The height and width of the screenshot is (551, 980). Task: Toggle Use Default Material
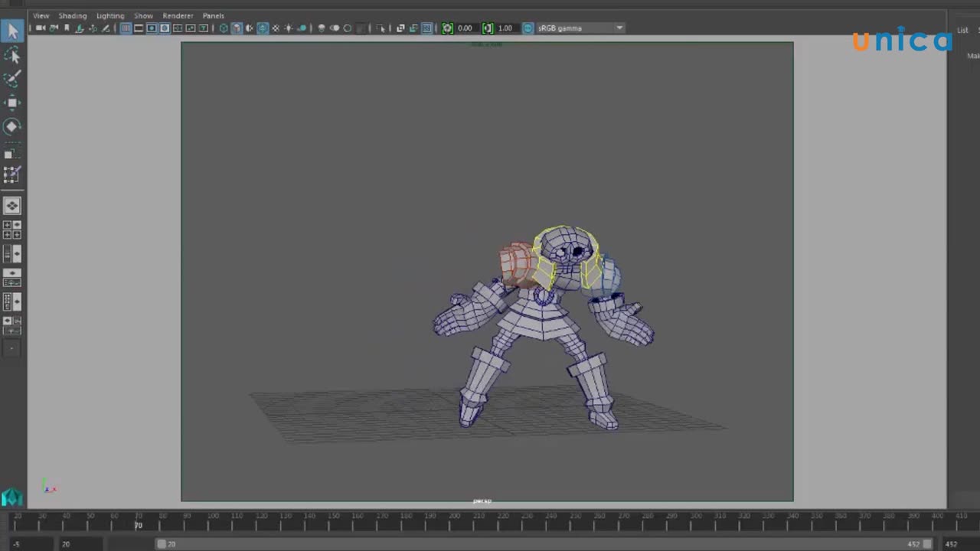[x=250, y=28]
